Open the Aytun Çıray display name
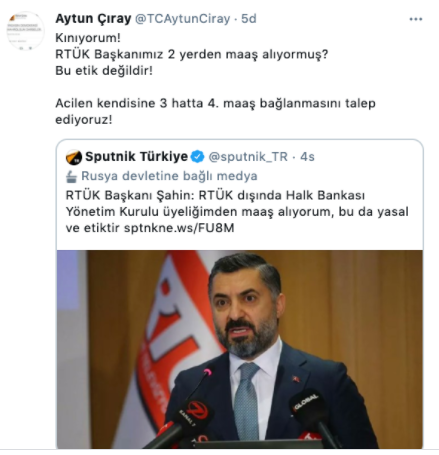Viewport: 439px width, 455px height. pos(93,19)
